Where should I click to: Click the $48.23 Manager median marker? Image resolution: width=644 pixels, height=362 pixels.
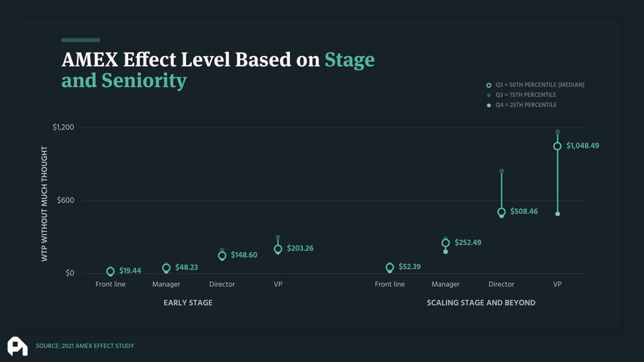(x=166, y=268)
